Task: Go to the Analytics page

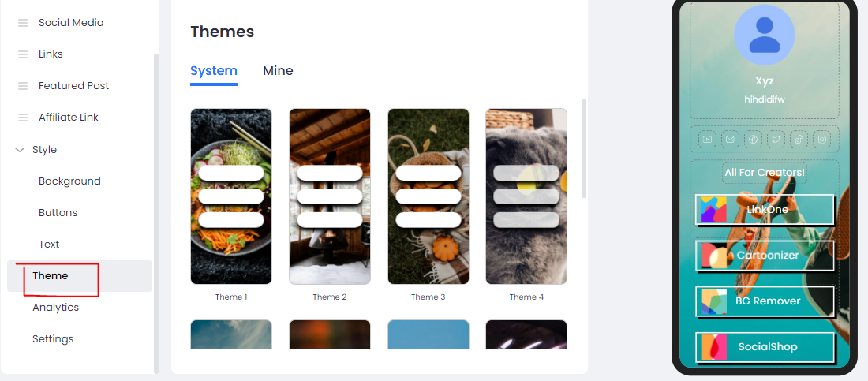Action: [56, 308]
